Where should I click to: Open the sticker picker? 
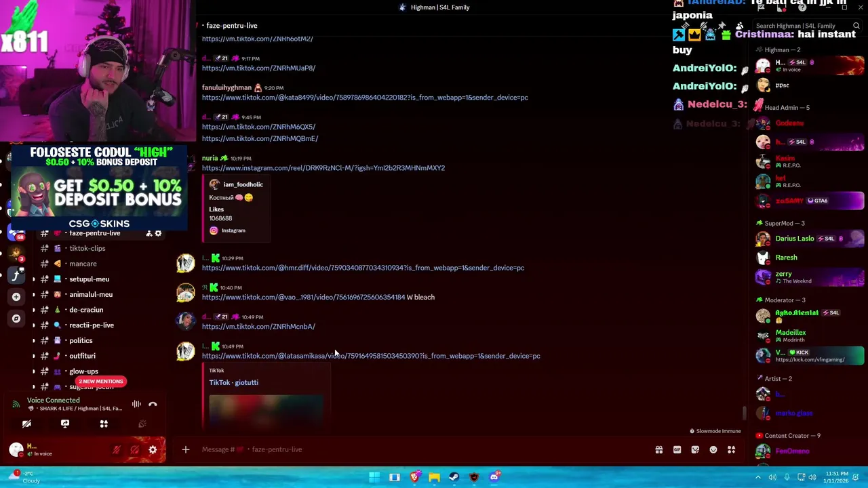tap(695, 449)
